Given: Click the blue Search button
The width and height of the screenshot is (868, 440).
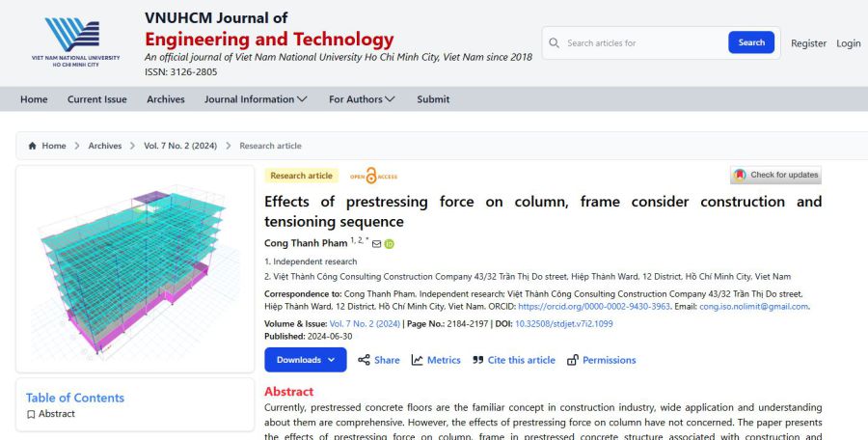Looking at the screenshot, I should (751, 42).
